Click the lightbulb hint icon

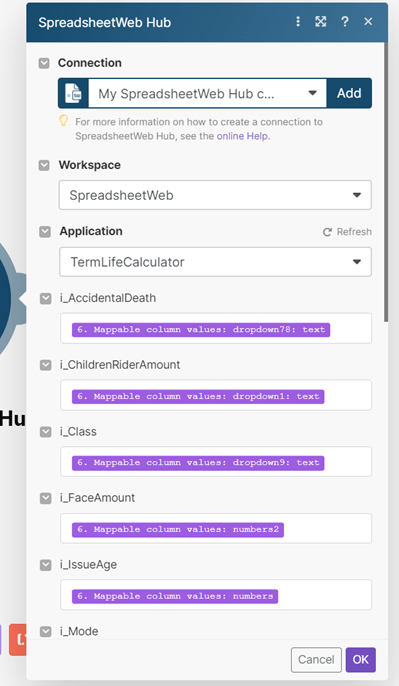click(63, 121)
